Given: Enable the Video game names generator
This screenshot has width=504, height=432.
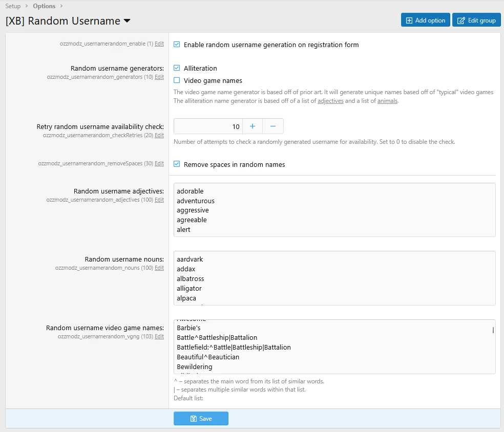Looking at the screenshot, I should coord(177,80).
